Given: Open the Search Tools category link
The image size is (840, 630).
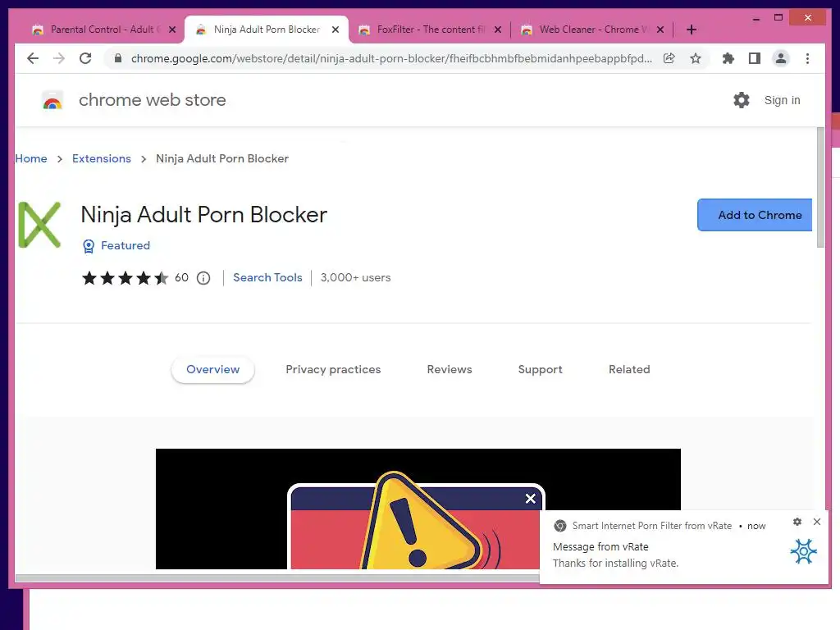Looking at the screenshot, I should (267, 277).
